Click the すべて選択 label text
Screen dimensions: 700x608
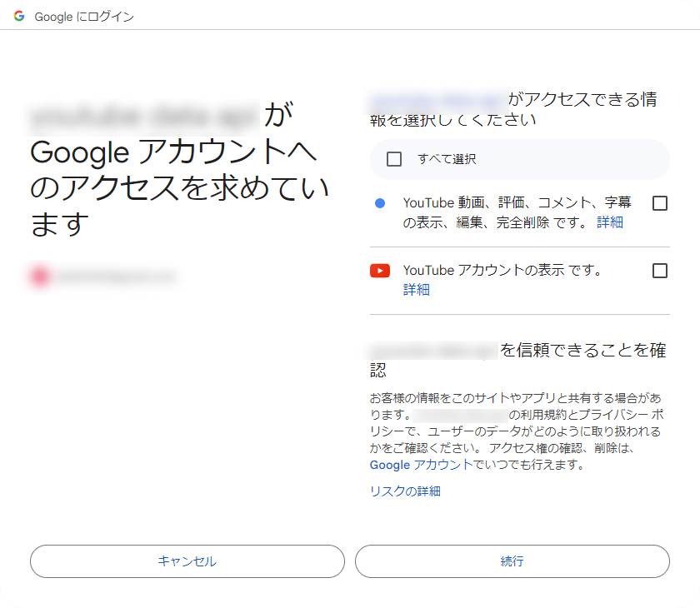[x=447, y=159]
